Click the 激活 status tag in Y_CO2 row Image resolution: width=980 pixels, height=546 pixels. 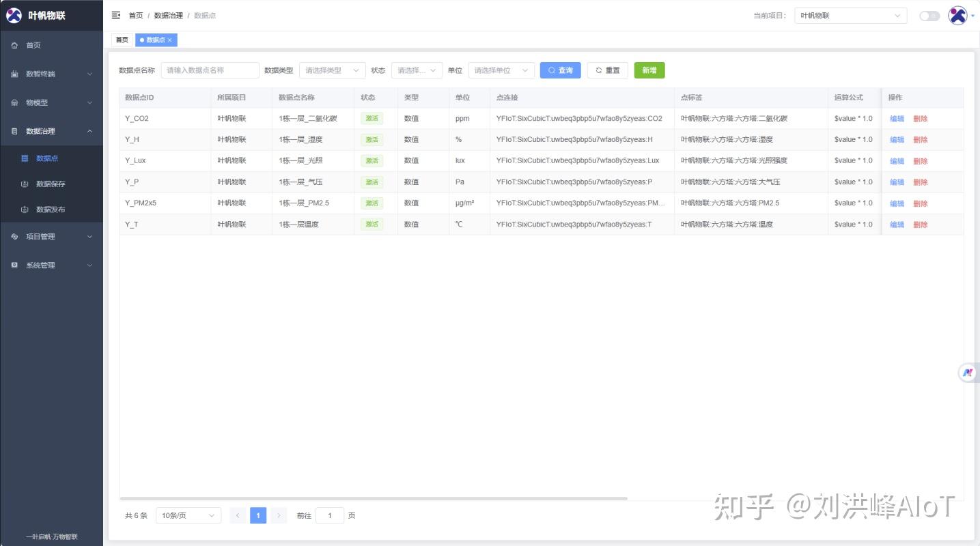point(372,119)
